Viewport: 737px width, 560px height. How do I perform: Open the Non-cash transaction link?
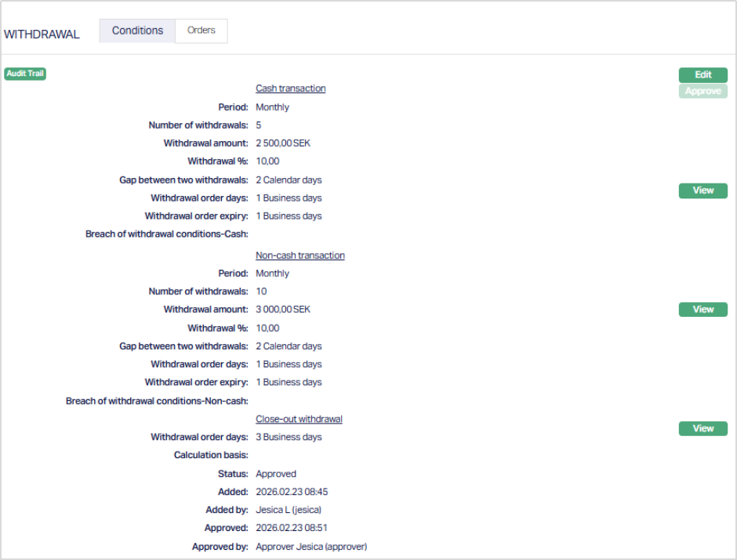(x=300, y=256)
